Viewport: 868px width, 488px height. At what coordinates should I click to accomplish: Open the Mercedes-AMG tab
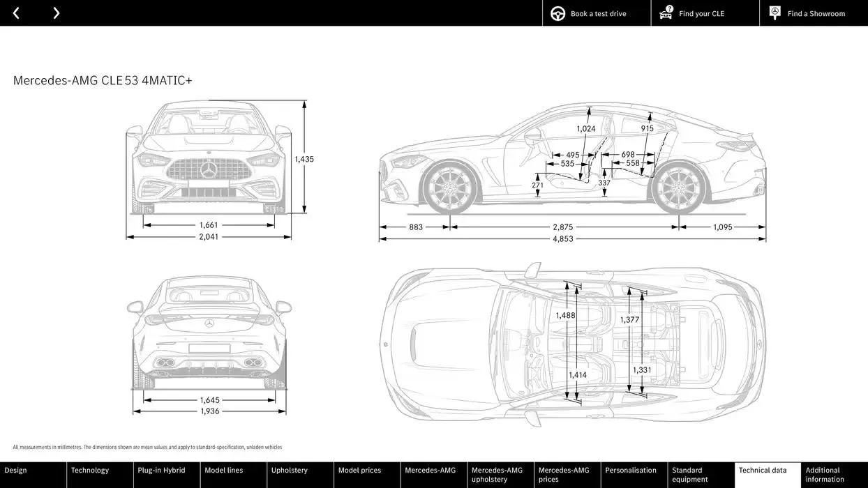tap(433, 475)
